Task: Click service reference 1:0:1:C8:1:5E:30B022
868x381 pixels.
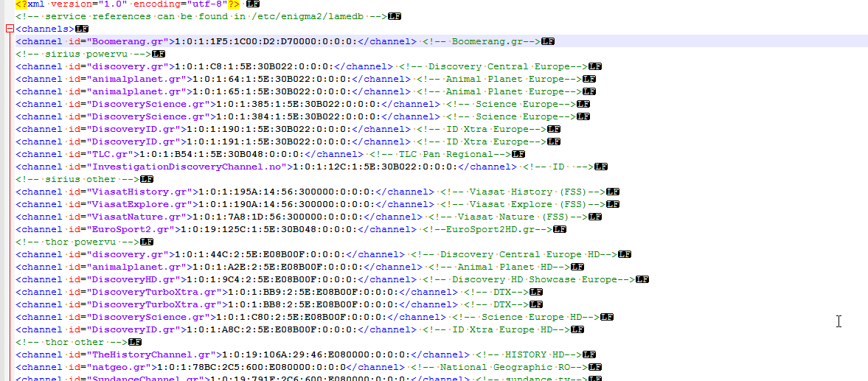Action: point(254,66)
